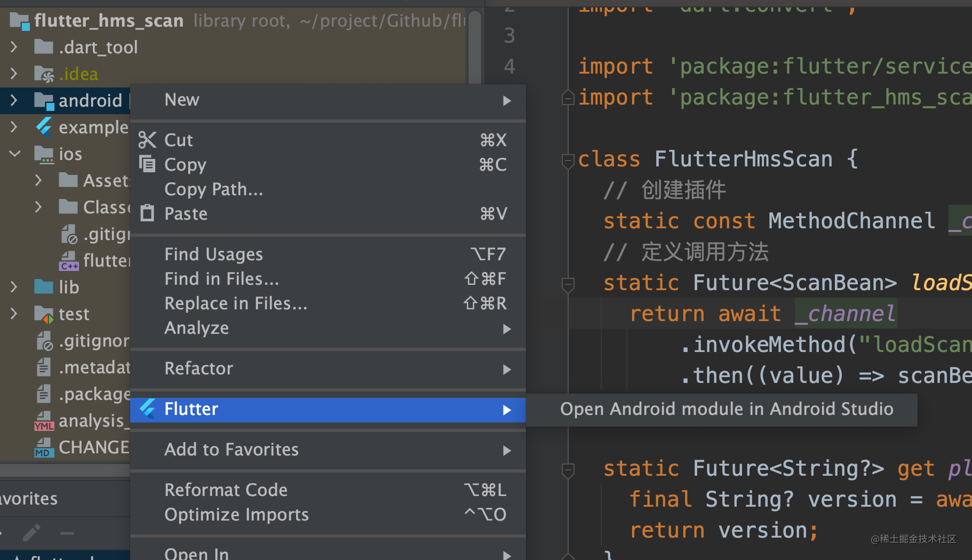Click _channel in the return await line
The height and width of the screenshot is (560, 972).
[846, 314]
